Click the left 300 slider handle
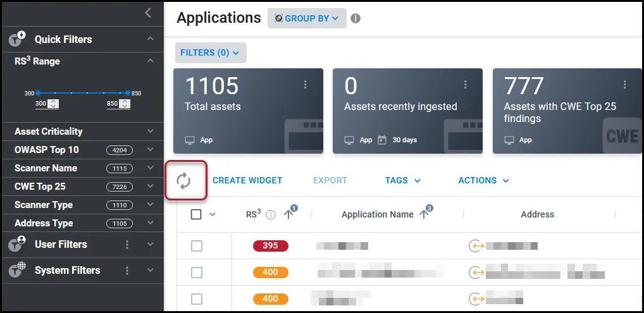644x313 pixels. (38, 93)
